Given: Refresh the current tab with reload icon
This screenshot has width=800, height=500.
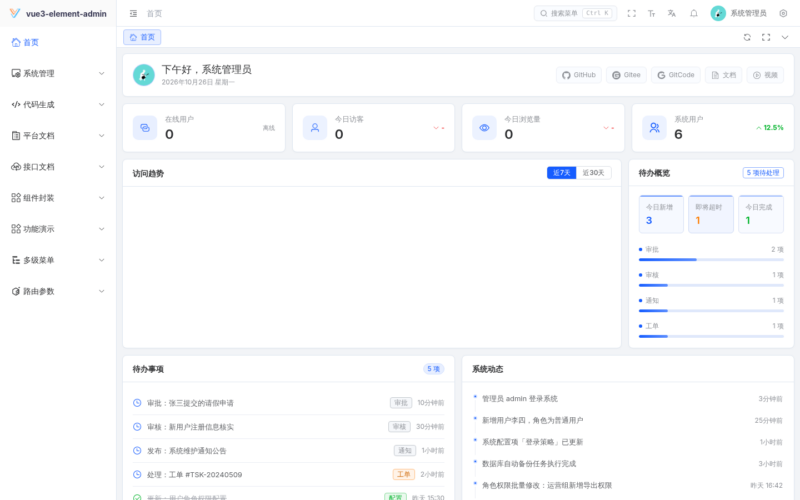Looking at the screenshot, I should (x=747, y=37).
